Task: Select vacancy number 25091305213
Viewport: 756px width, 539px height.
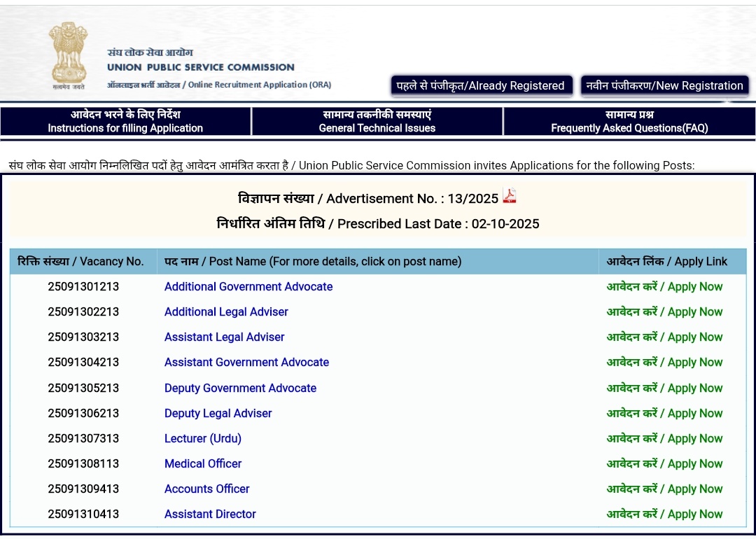Action: (x=83, y=388)
